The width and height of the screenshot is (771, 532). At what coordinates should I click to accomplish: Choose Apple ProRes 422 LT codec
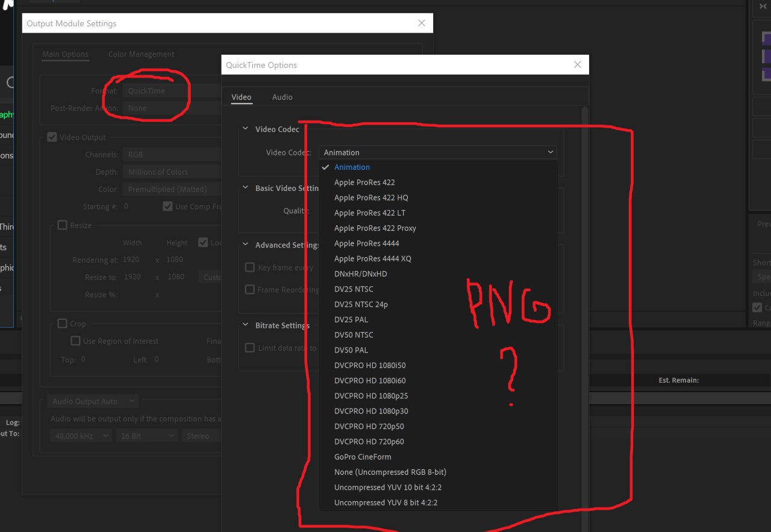[438, 213]
